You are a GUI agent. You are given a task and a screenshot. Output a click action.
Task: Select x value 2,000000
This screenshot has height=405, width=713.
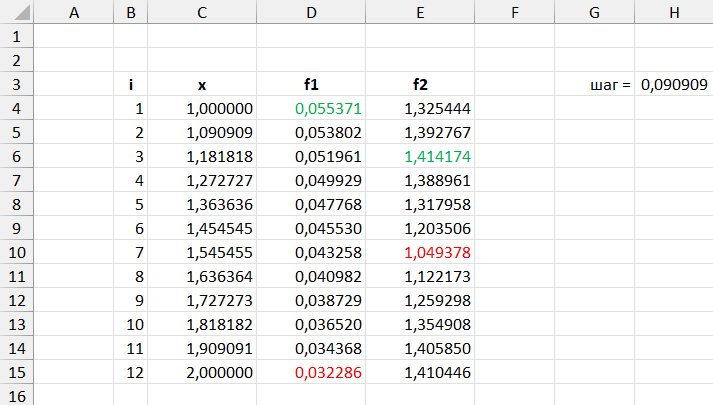click(202, 372)
